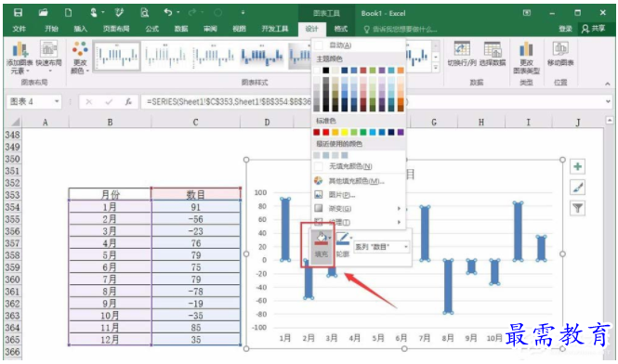The image size is (618, 364).
Task: Click the Print preview icon in quick access toolbar
Action: click(x=145, y=13)
